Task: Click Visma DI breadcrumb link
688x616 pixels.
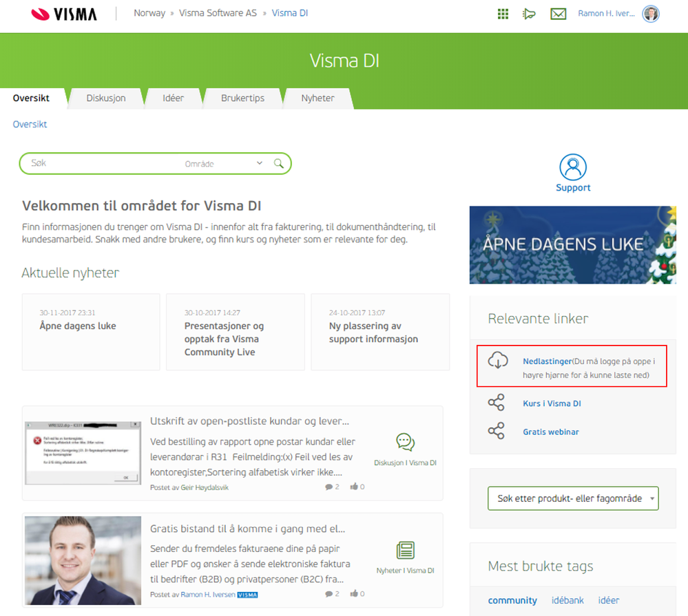Action: (x=289, y=13)
